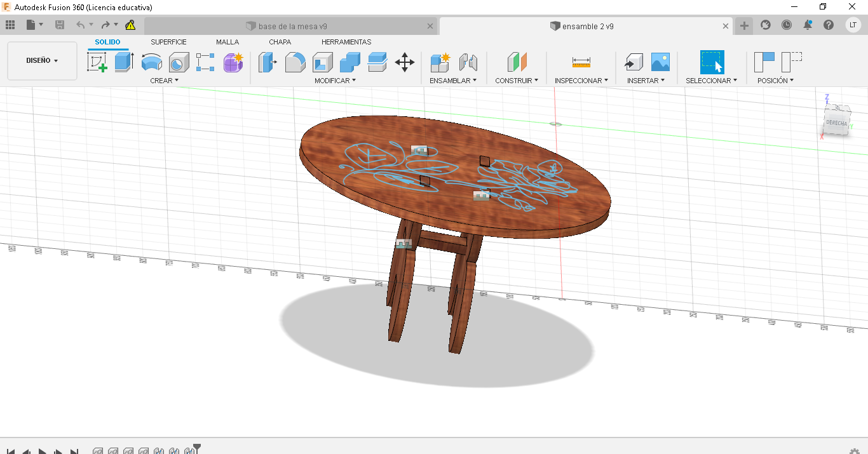Viewport: 868px width, 454px height.
Task: Click the Revert Position icon
Action: pyautogui.click(x=792, y=62)
